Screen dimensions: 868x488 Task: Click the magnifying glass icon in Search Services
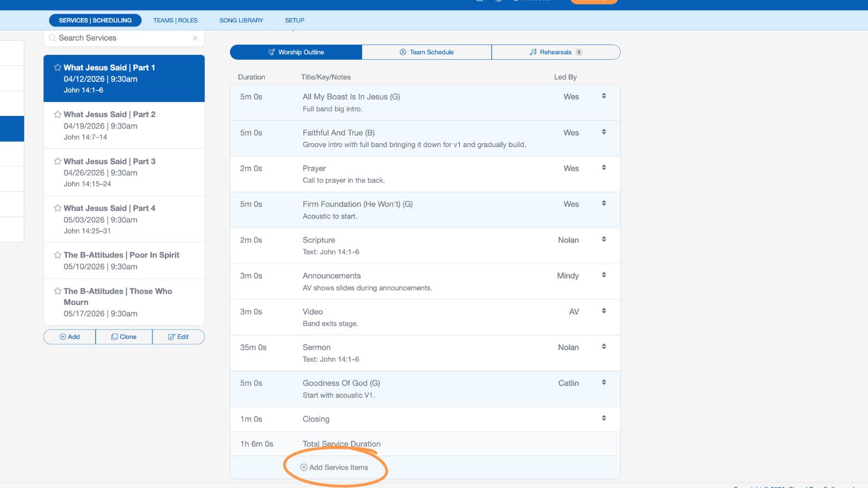52,38
